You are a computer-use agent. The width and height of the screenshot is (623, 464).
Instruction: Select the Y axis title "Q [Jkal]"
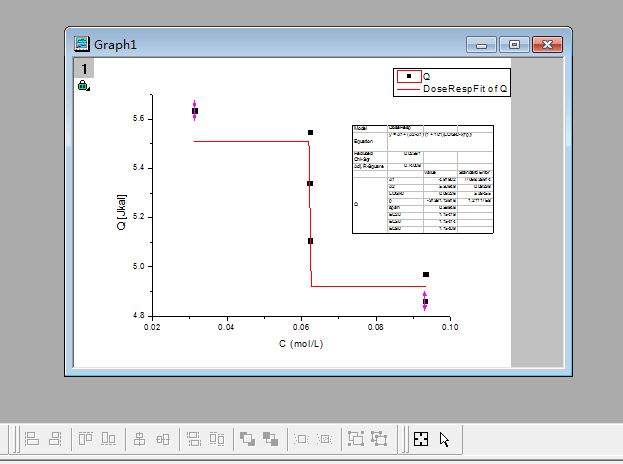(122, 212)
